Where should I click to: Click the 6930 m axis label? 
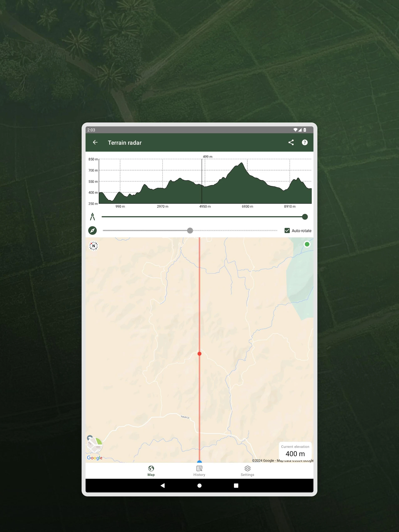coord(247,206)
